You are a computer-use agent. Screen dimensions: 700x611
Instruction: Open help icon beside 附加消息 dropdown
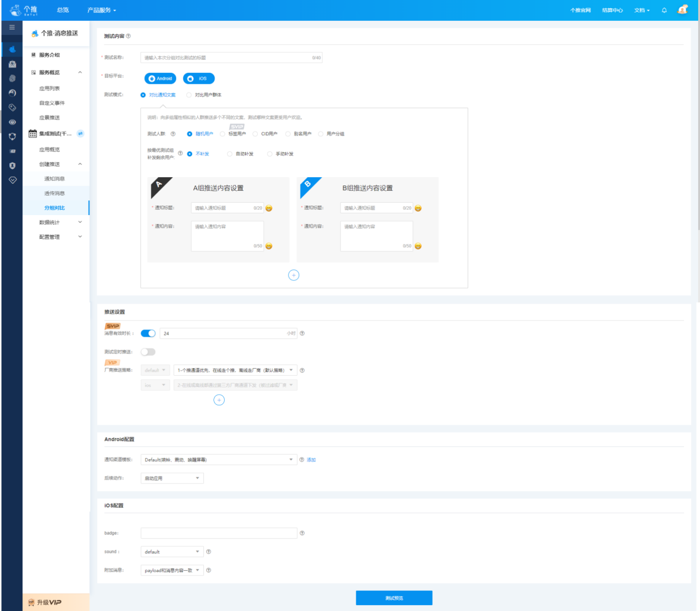click(x=209, y=570)
